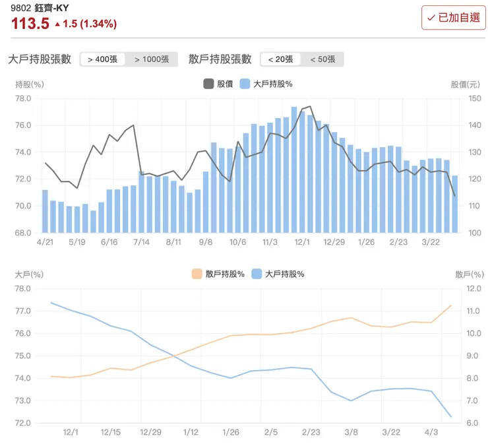Click the 1/26 date on top chart axis
Screen dimensions: 488x448
pyautogui.click(x=366, y=242)
